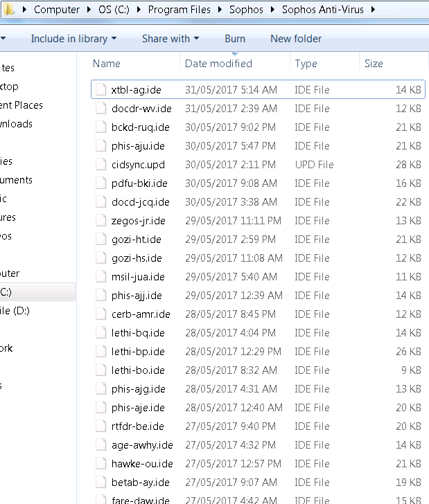Sort by the Name column header

point(107,63)
